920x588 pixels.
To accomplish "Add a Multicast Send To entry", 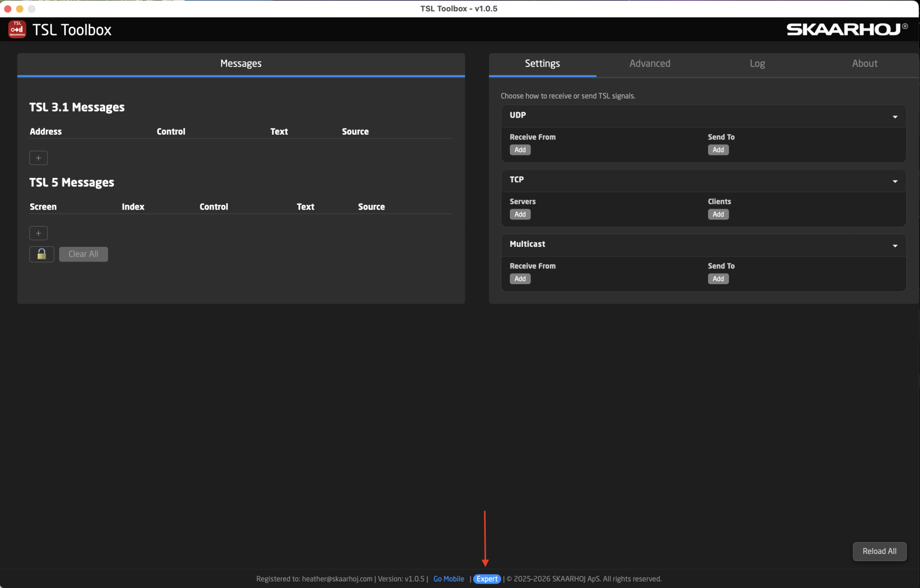I will (718, 279).
